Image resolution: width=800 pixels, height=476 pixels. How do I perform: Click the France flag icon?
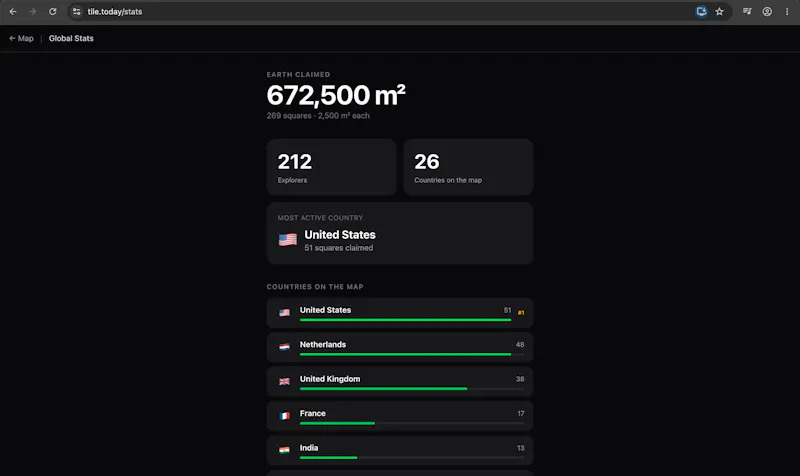pos(284,416)
